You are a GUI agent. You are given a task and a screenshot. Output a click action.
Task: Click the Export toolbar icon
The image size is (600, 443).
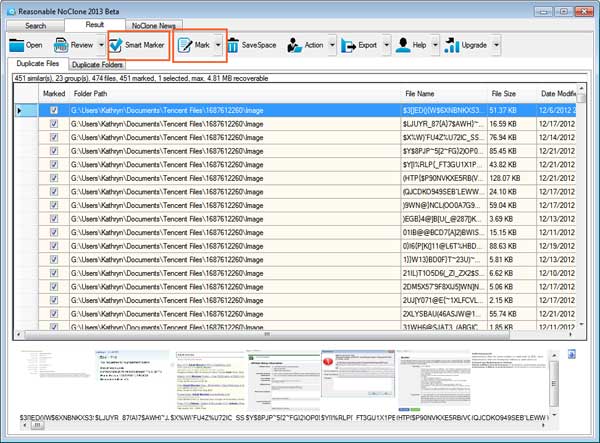[x=349, y=45]
